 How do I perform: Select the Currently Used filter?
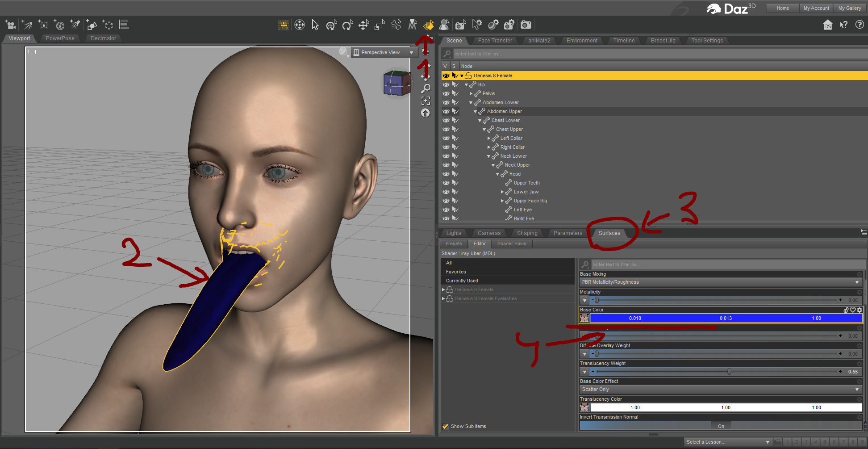pyautogui.click(x=507, y=281)
